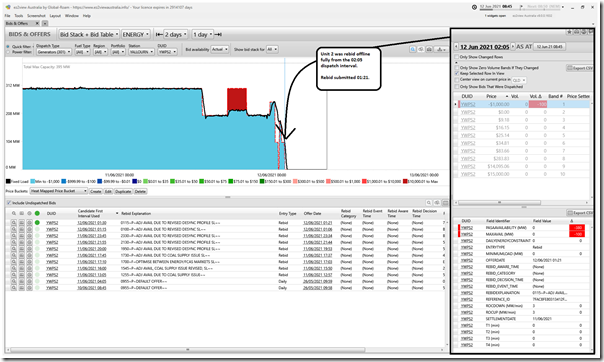Screen dimensions: 604x362
Task: Enable Only Show Changed Rows checkbox
Action: pyautogui.click(x=457, y=57)
